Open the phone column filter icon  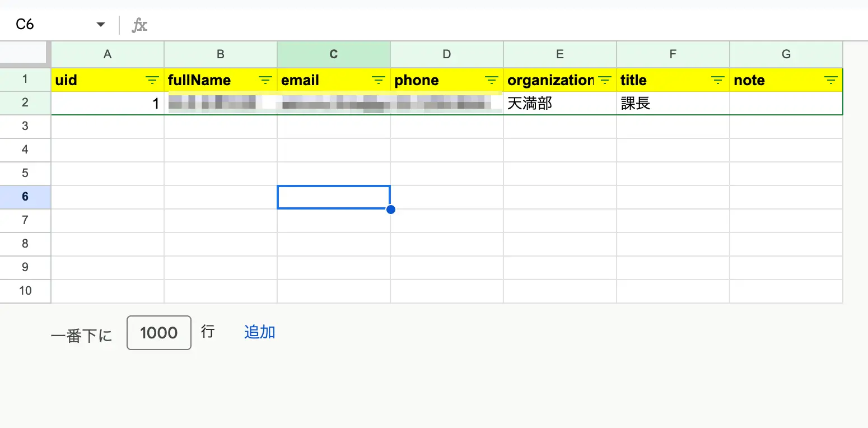(x=492, y=81)
